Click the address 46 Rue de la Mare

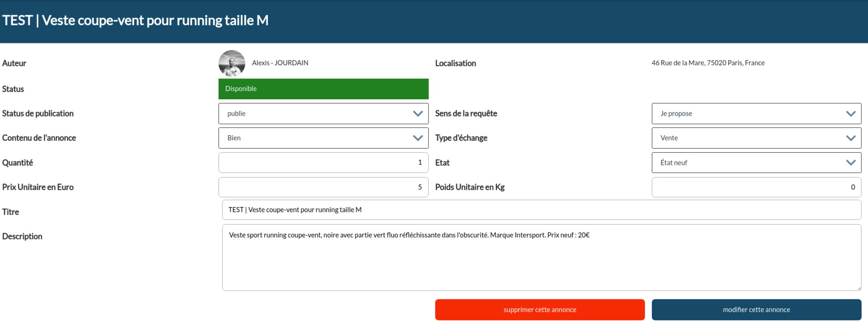708,63
